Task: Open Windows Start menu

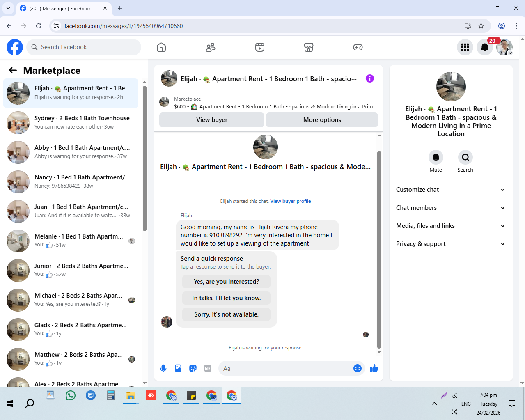Action: coord(10,404)
